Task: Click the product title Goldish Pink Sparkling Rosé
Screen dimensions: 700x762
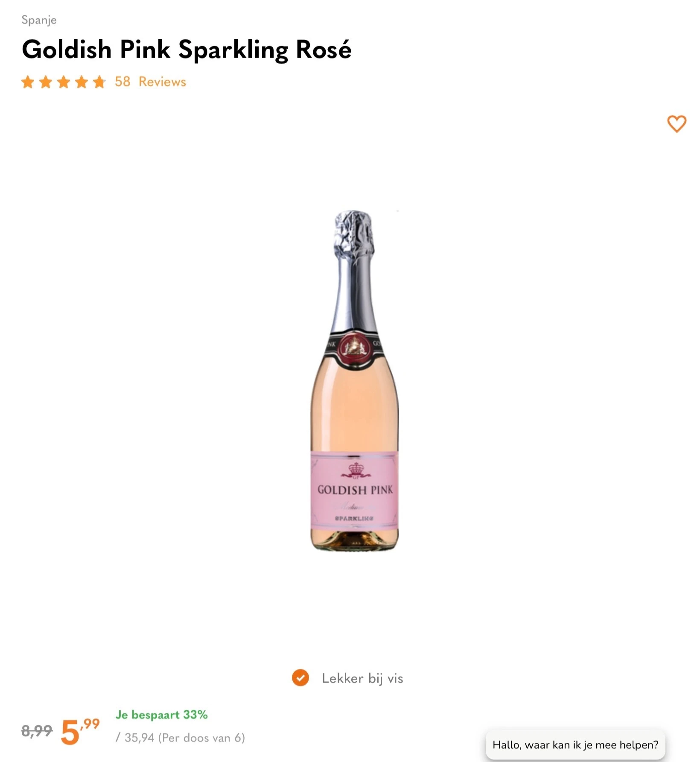Action: pyautogui.click(x=187, y=49)
